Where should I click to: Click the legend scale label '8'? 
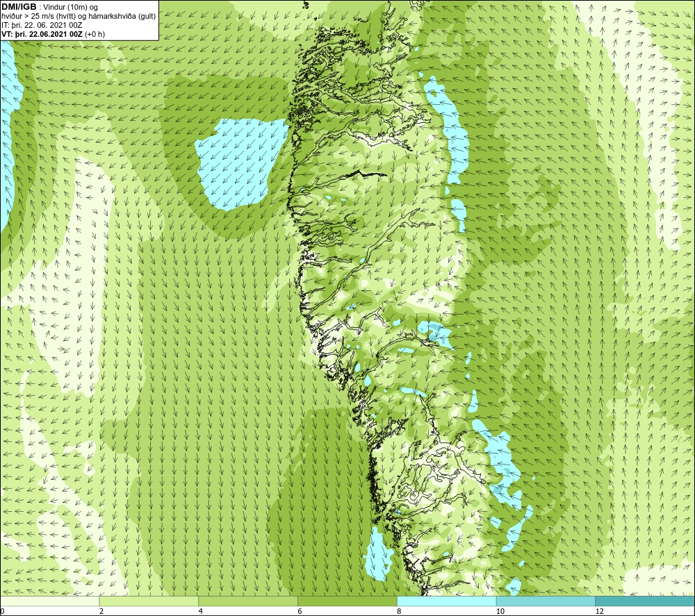click(400, 612)
